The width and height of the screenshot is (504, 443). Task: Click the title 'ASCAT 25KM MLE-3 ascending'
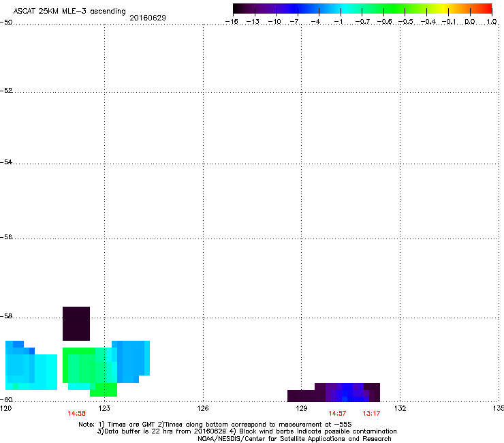pyautogui.click(x=69, y=11)
